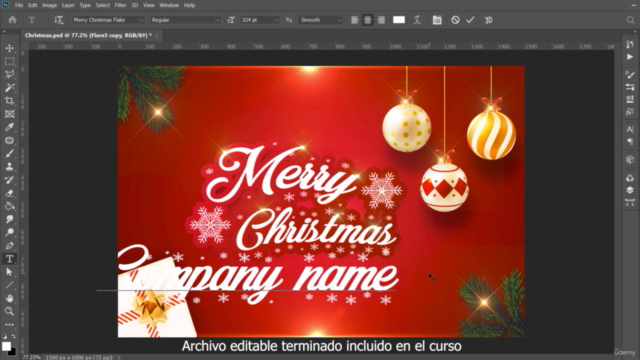Open the Filter menu
The height and width of the screenshot is (360, 640).
click(x=120, y=5)
